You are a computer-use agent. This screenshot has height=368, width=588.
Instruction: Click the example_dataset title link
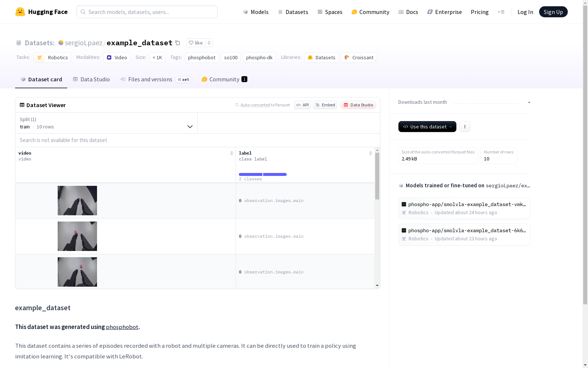click(x=140, y=43)
